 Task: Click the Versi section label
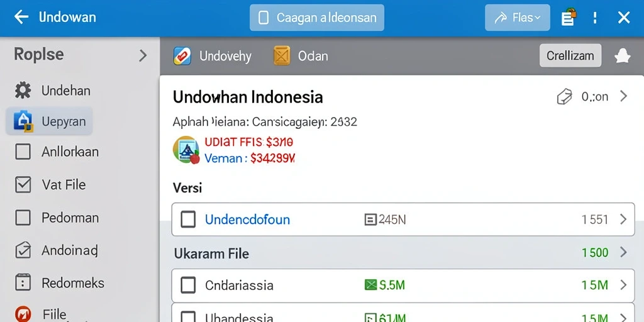(x=187, y=187)
